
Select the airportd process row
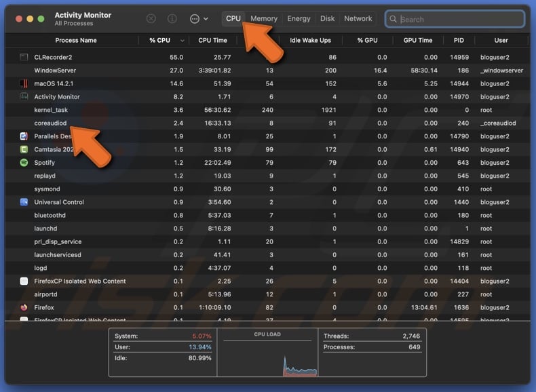point(267,294)
